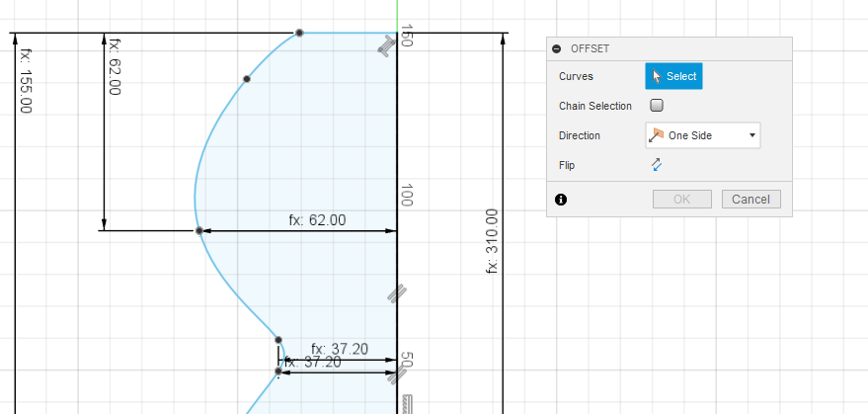This screenshot has width=868, height=414.
Task: Collapse the OFFSET dialog panel
Action: point(557,48)
